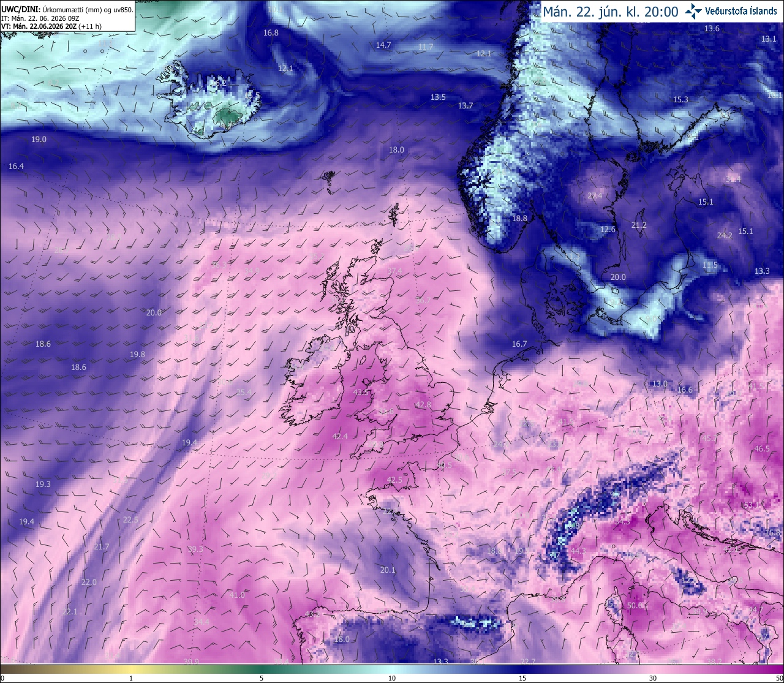Click the Veðurstofa Íslands text label
784x683 pixels.
pyautogui.click(x=742, y=12)
